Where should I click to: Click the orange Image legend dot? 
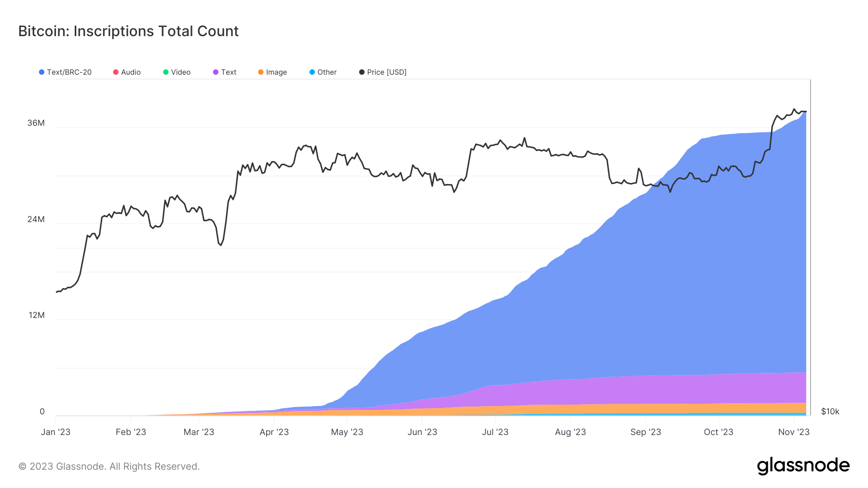[x=261, y=72]
